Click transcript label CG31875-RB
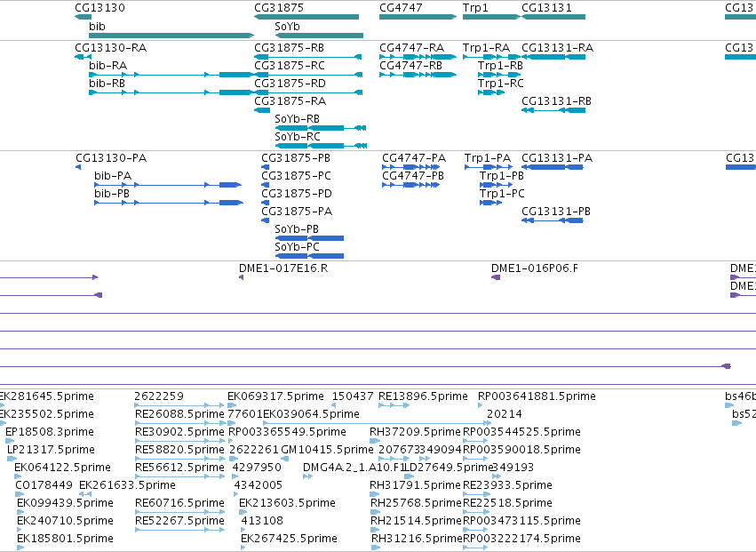This screenshot has width=756, height=552. coord(290,48)
